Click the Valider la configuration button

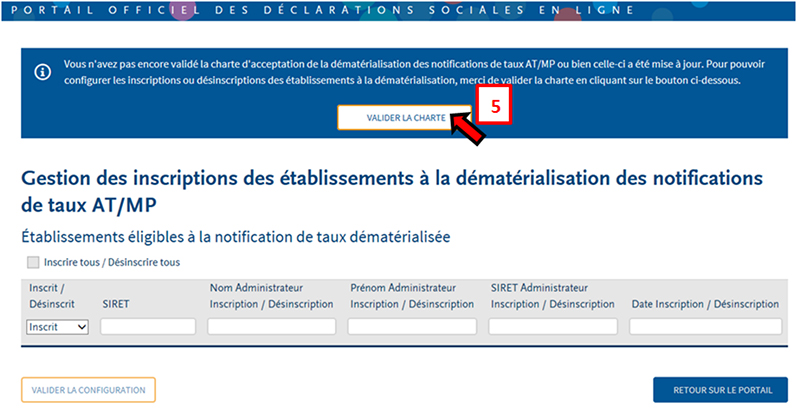click(x=88, y=390)
